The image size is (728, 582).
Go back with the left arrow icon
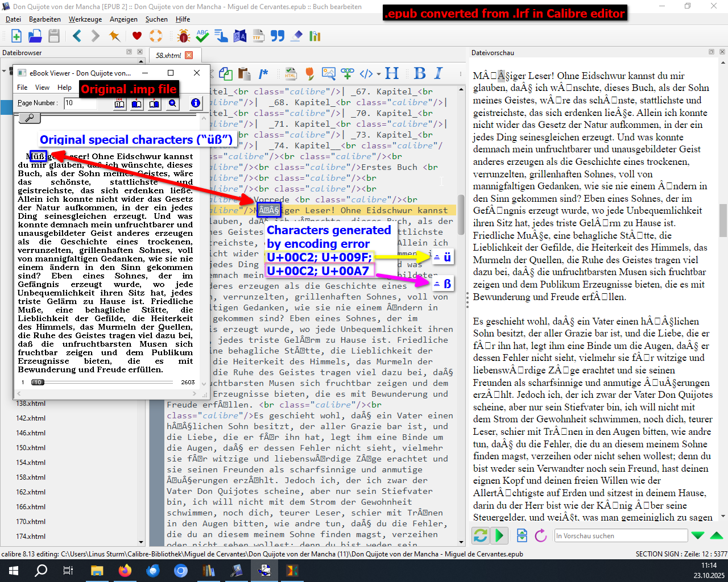[x=77, y=36]
